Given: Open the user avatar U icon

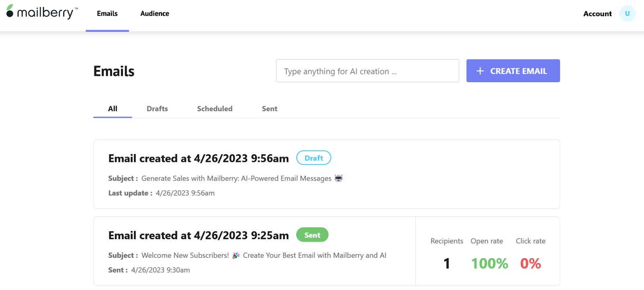Looking at the screenshot, I should pos(627,13).
